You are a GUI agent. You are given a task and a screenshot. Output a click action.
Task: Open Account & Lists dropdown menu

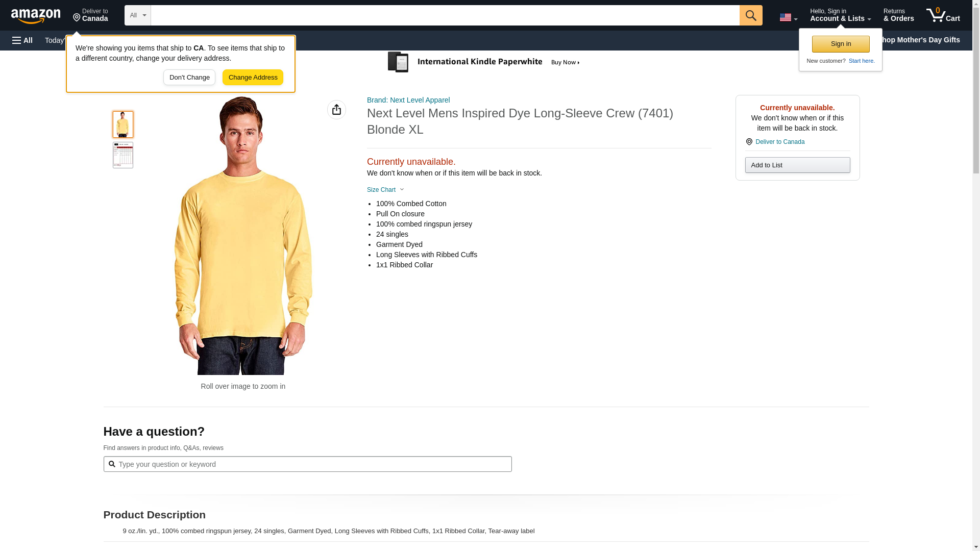[x=840, y=15]
